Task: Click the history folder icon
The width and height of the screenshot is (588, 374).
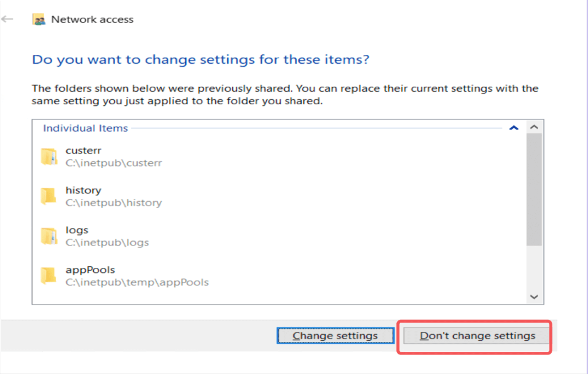Action: tap(49, 197)
